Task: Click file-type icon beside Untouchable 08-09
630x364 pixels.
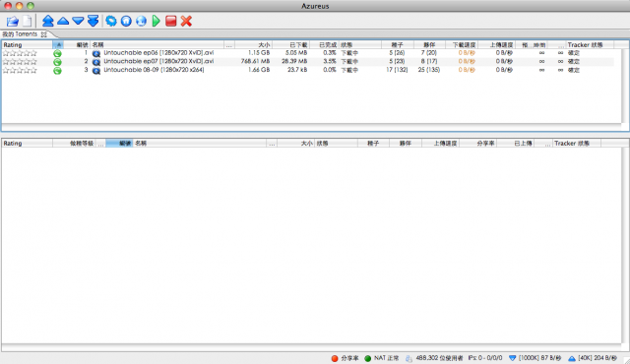Action: coord(96,70)
